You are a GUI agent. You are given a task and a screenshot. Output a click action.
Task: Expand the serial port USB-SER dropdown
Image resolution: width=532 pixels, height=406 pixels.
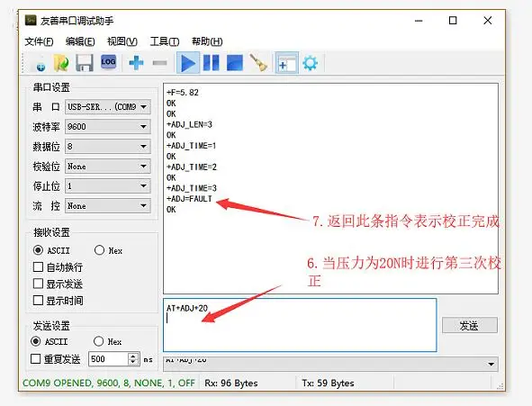108,107
